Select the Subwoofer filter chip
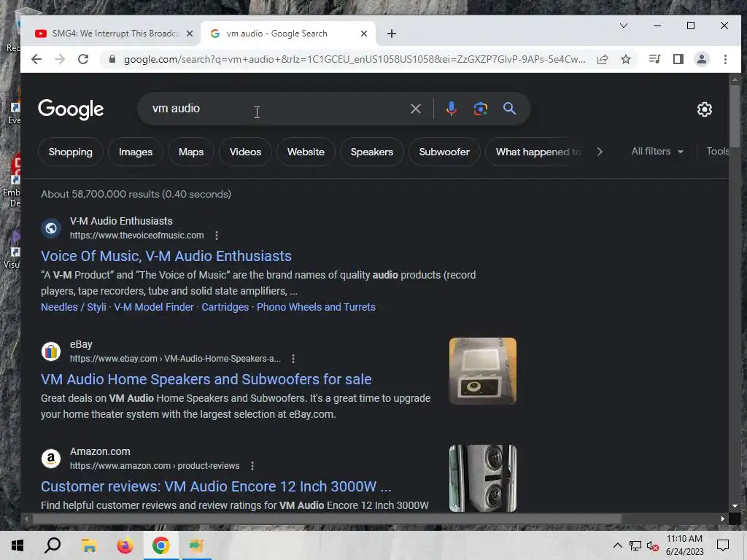This screenshot has width=747, height=560. [444, 152]
